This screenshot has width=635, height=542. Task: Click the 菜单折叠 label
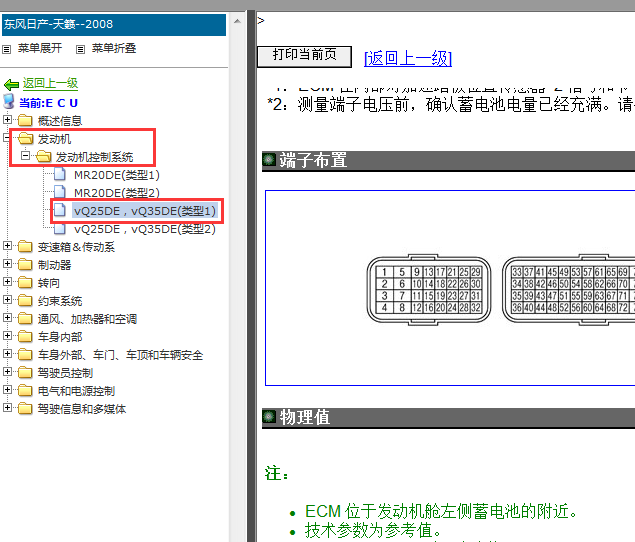tap(114, 49)
